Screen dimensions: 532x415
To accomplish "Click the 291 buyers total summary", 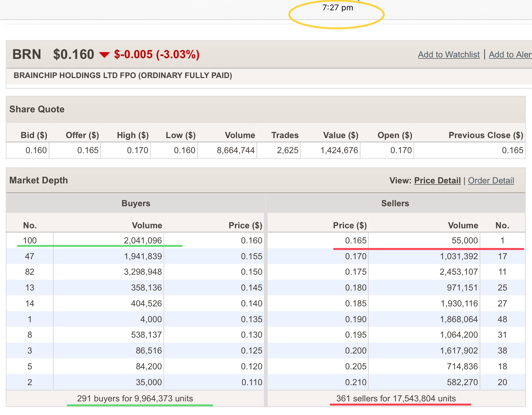I will click(135, 398).
